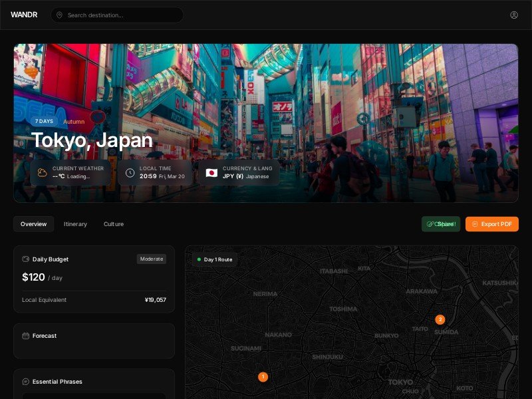Click the 7 DAYS trip badge
The image size is (532, 399).
point(44,122)
